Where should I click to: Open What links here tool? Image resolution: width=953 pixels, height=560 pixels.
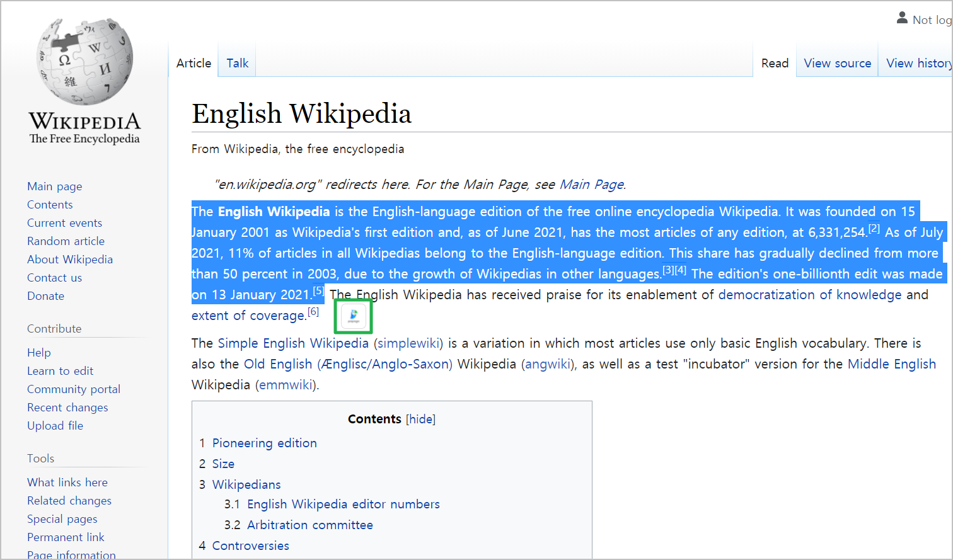(67, 483)
